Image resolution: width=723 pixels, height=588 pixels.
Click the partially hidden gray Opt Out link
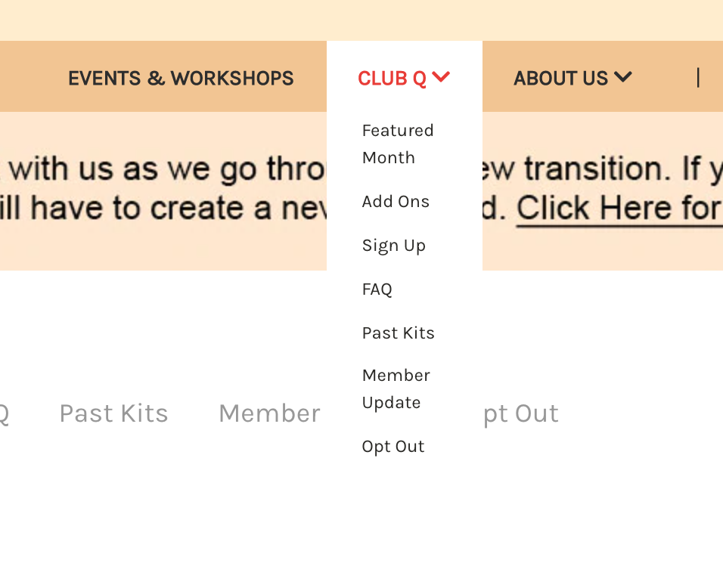coord(521,413)
